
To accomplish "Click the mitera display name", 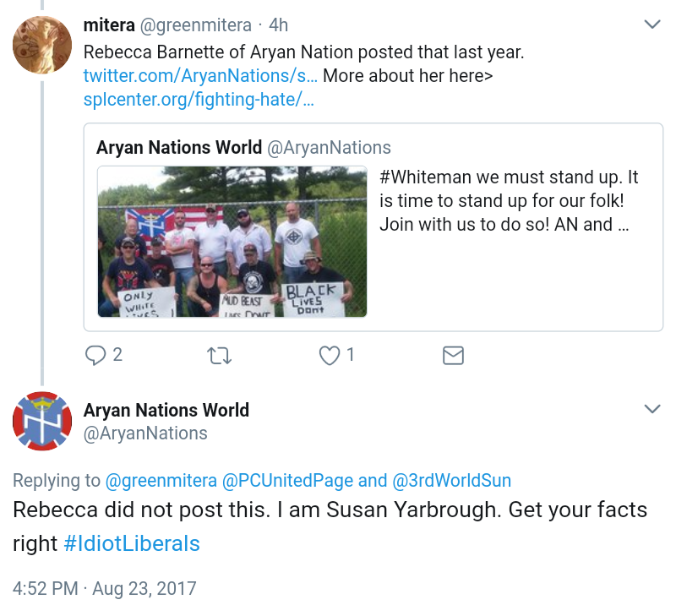I will click(108, 25).
